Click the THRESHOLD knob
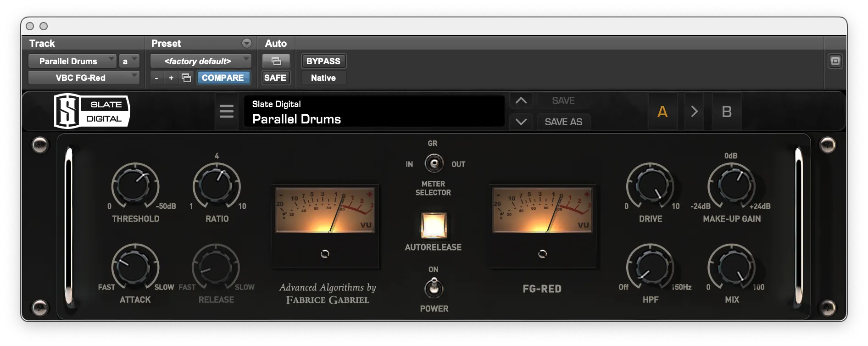 [135, 185]
